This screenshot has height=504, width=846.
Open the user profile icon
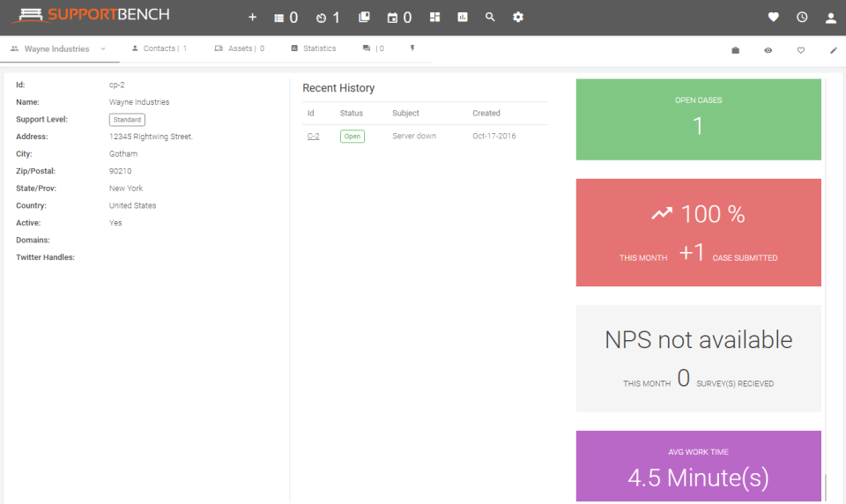click(x=831, y=18)
